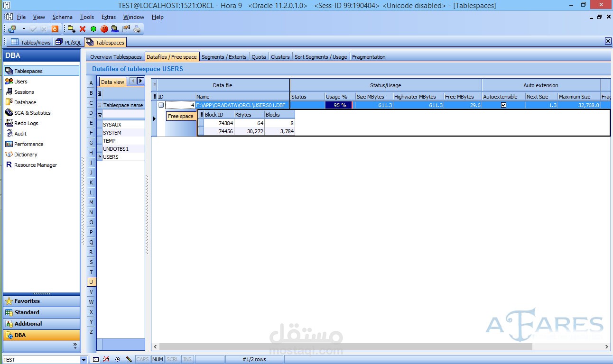Click the green smiley toolbar icon
Image resolution: width=613 pixels, height=364 pixels.
(x=93, y=29)
